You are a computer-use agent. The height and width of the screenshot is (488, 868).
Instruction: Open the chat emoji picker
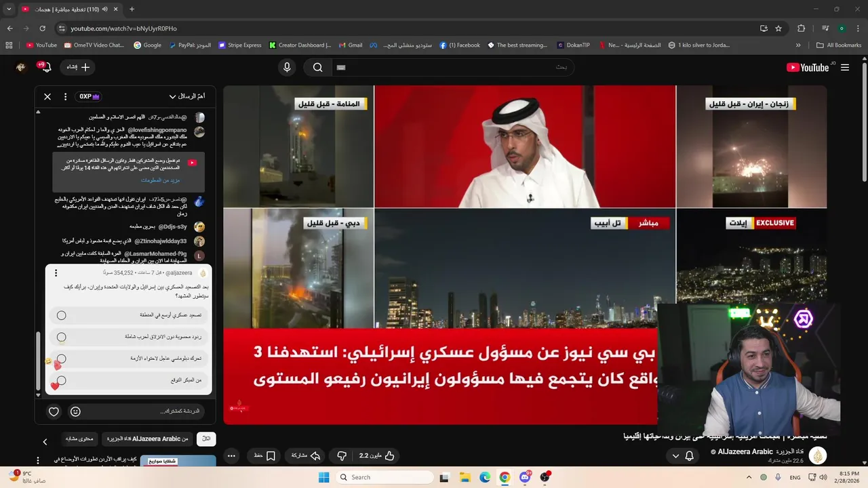click(75, 411)
